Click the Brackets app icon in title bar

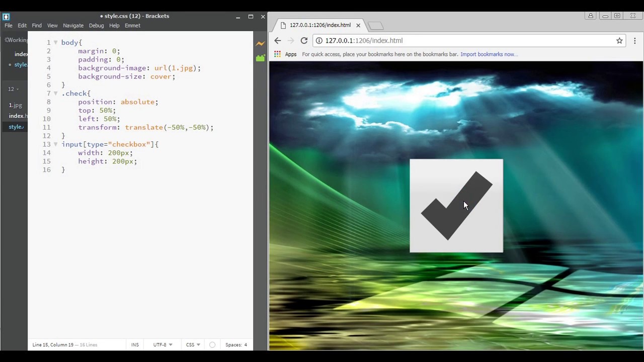click(x=6, y=16)
